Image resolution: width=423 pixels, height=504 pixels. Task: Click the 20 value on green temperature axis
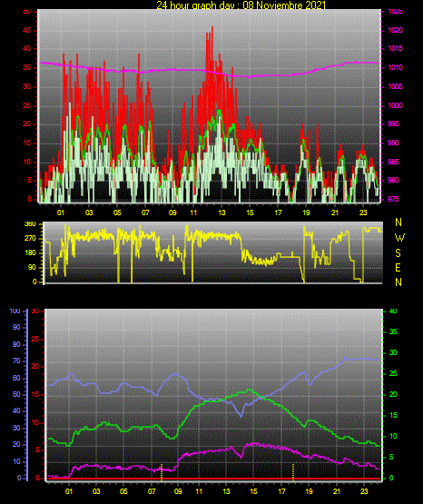coord(393,394)
